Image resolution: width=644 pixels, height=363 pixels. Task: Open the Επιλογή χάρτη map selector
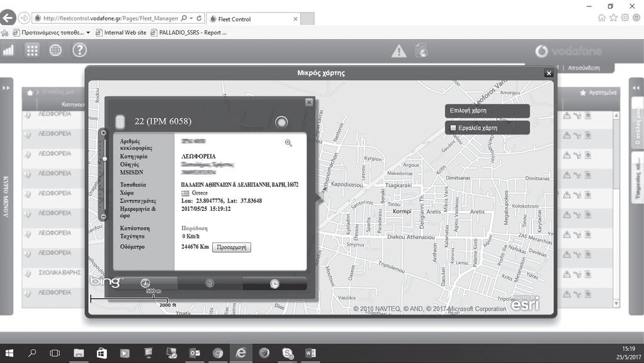tap(487, 111)
